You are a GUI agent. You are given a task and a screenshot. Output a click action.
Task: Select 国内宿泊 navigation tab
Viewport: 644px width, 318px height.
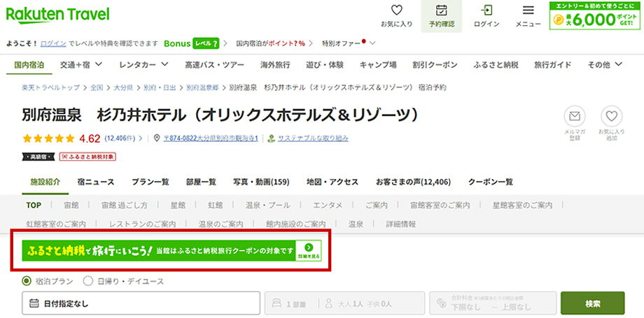pos(29,65)
